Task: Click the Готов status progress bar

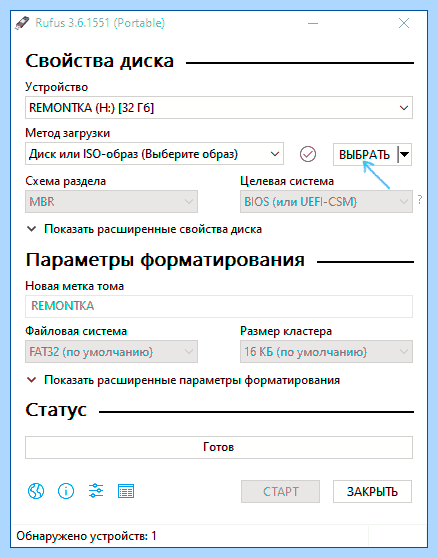Action: tap(219, 447)
